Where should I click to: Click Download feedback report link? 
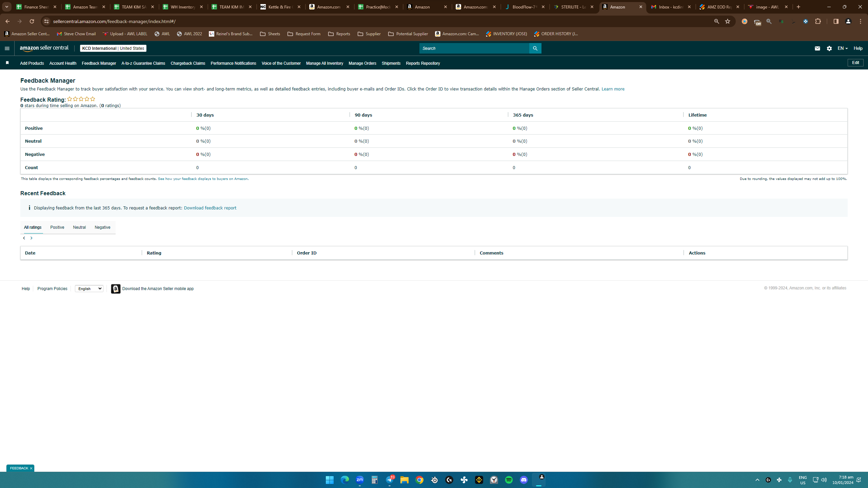210,208
